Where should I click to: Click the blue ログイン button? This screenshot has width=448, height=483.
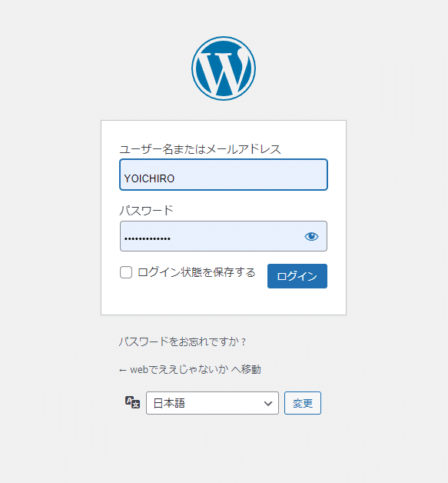pos(297,276)
